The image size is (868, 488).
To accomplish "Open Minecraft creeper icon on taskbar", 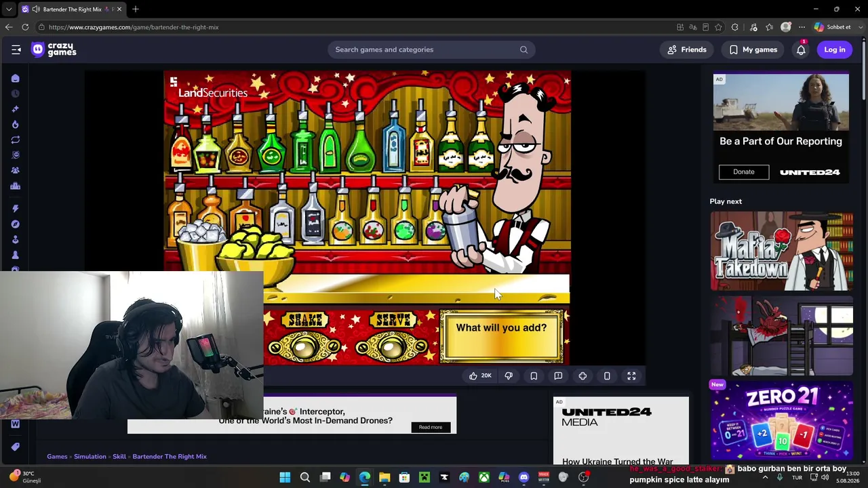I will (x=425, y=477).
